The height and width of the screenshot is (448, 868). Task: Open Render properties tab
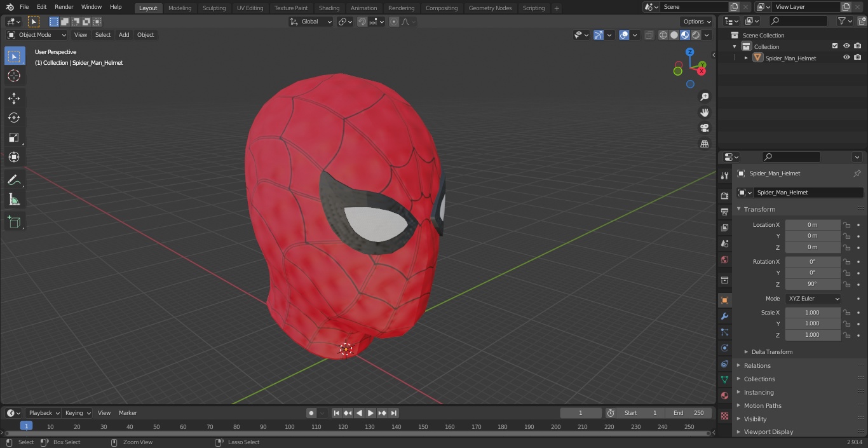(724, 196)
